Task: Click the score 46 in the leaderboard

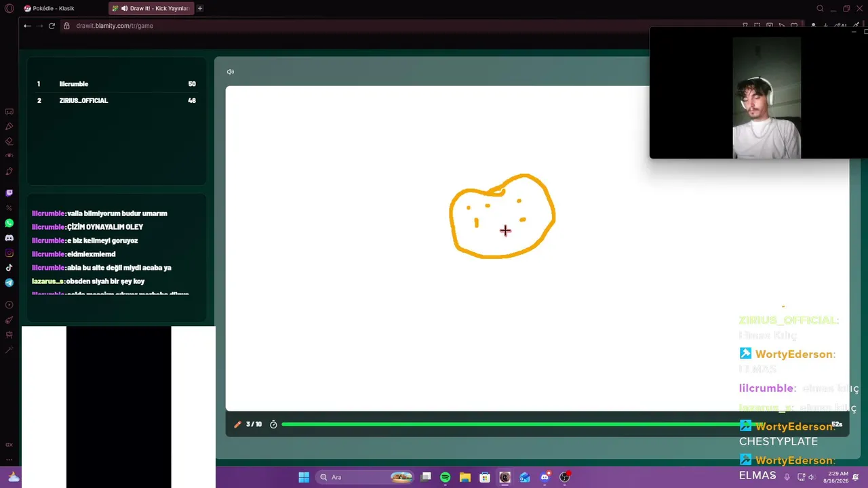Action: (192, 100)
